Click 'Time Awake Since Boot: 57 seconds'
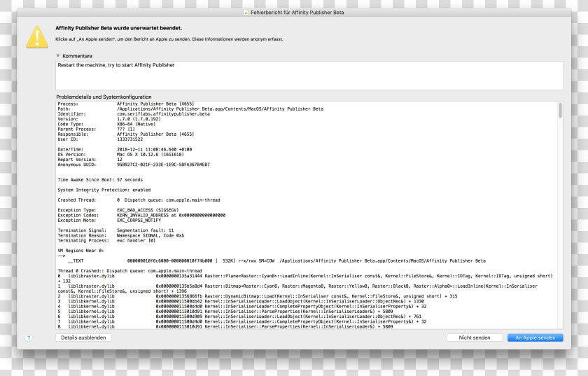Image resolution: width=588 pixels, height=376 pixels. click(100, 180)
